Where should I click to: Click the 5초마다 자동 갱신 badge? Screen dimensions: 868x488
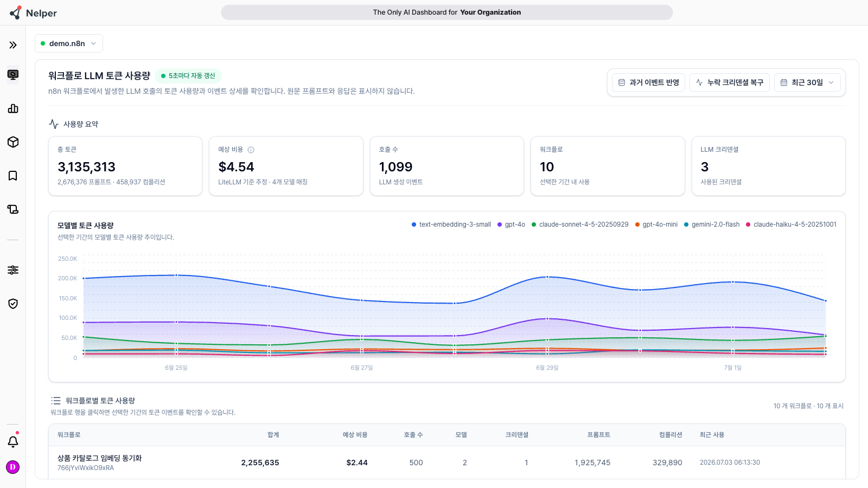point(188,76)
